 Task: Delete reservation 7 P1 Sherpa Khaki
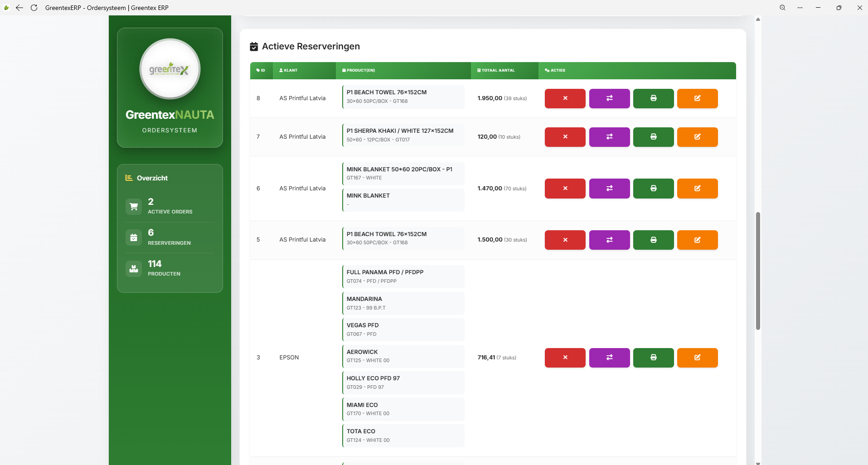pos(565,137)
